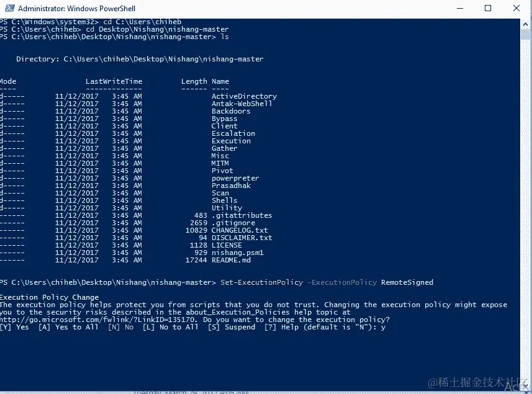Click the Length column header
The image size is (532, 394).
coord(194,81)
